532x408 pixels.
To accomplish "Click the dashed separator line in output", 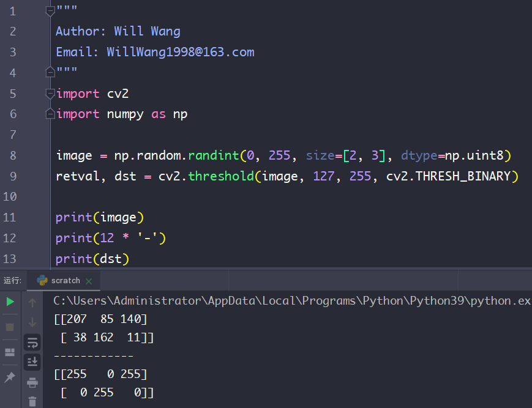I will pyautogui.click(x=94, y=356).
